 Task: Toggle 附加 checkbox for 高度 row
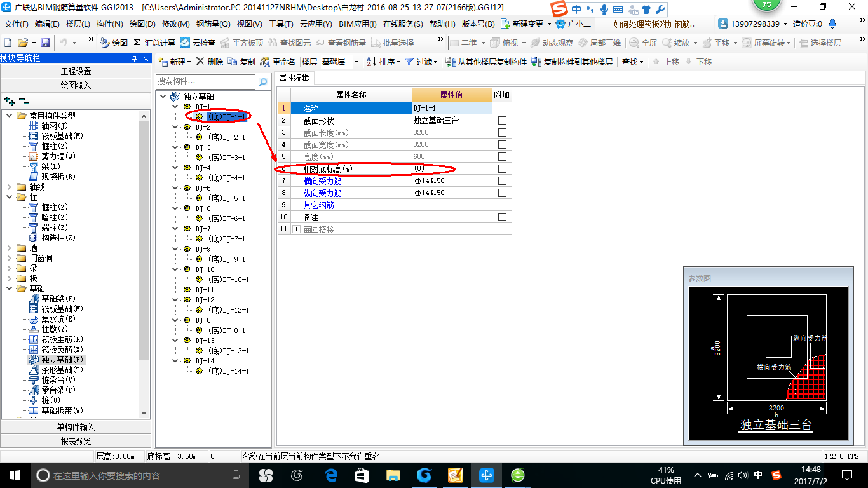pos(502,156)
